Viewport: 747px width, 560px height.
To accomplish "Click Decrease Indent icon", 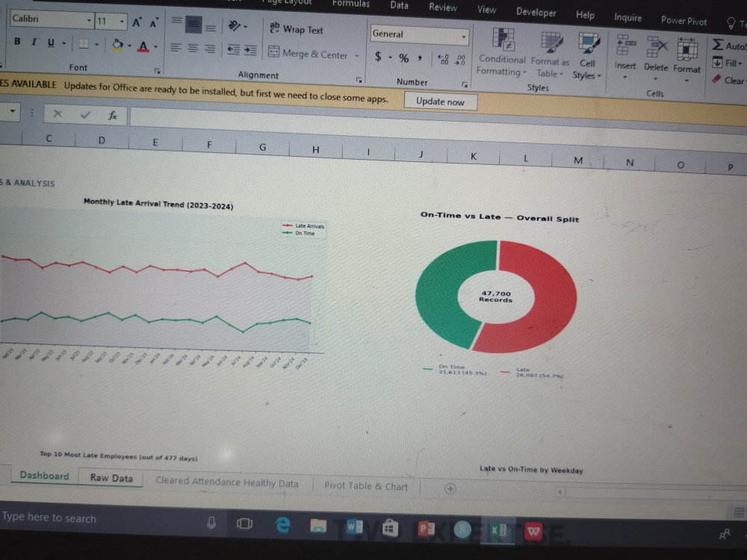I will [x=233, y=49].
